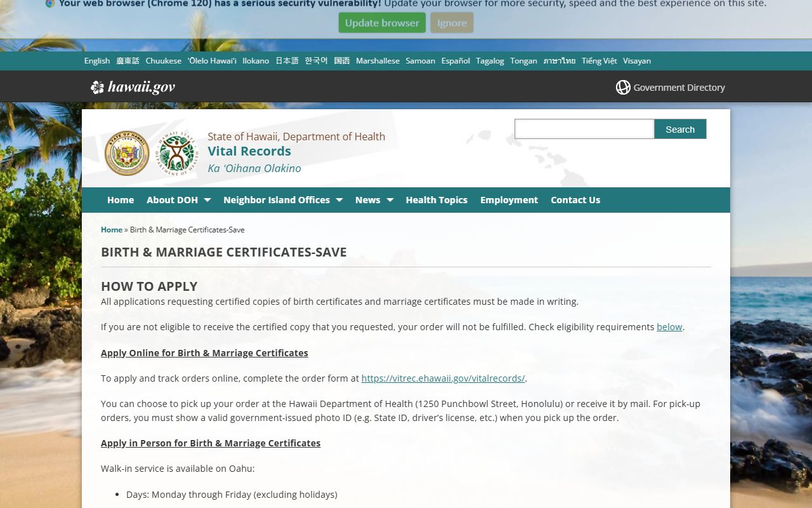Viewport: 812px width, 508px height.
Task: Open the News menu
Action: click(x=367, y=200)
